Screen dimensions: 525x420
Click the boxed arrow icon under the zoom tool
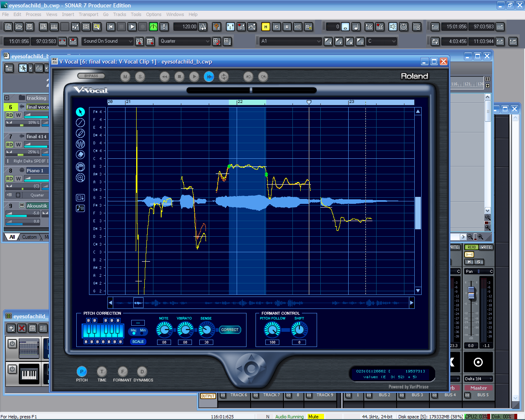[x=80, y=198]
